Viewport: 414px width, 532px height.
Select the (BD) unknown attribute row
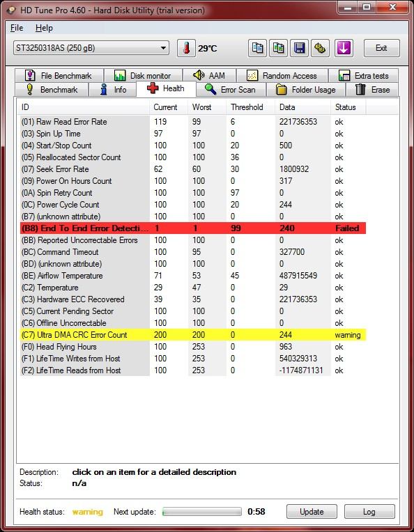coord(193,264)
